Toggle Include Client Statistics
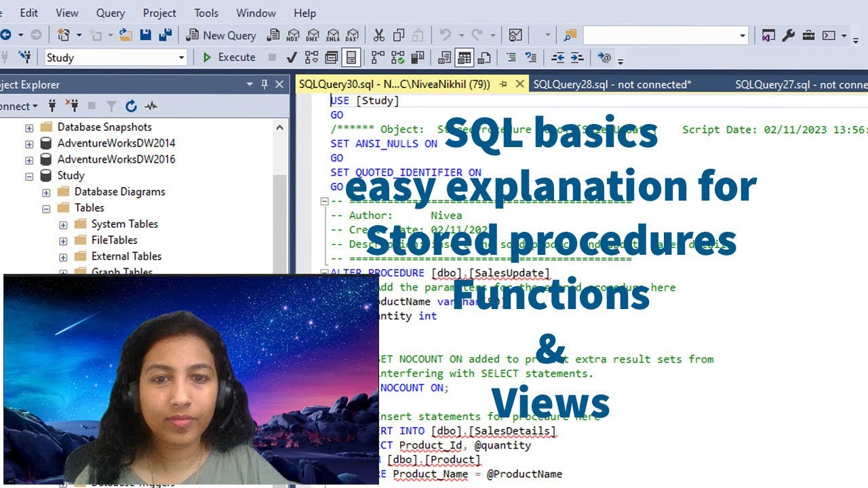 point(418,58)
